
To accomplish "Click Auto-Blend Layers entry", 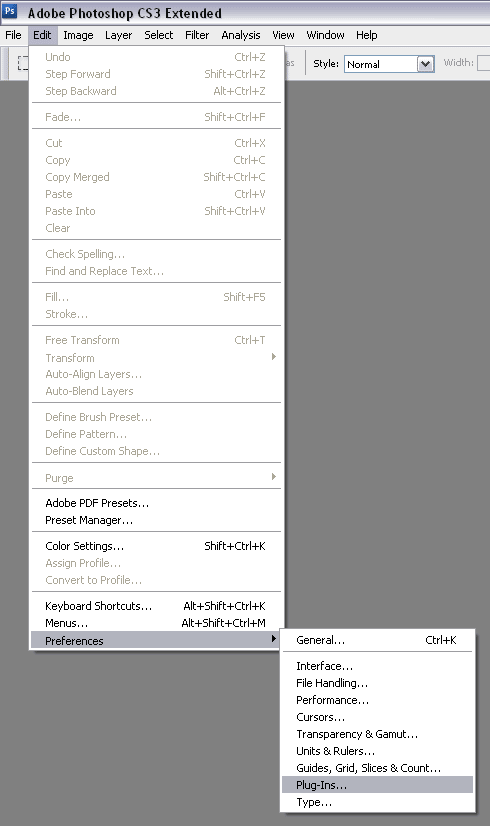I will click(156, 391).
